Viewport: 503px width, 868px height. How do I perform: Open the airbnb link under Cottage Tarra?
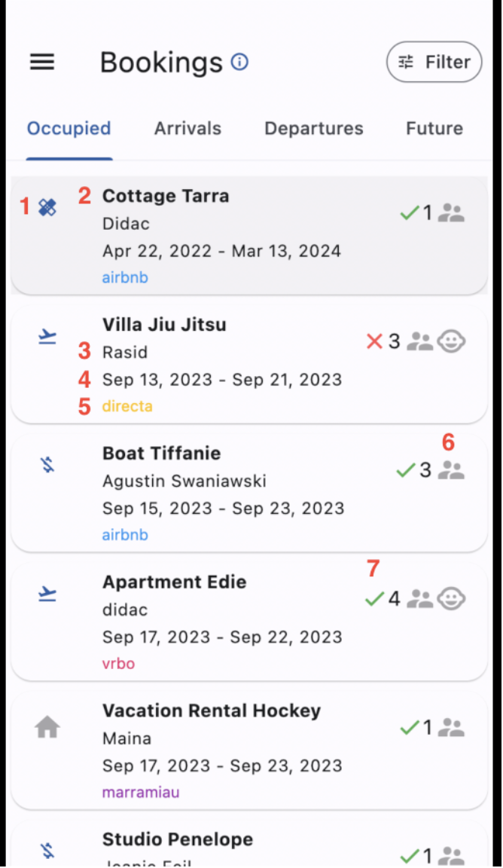click(125, 277)
